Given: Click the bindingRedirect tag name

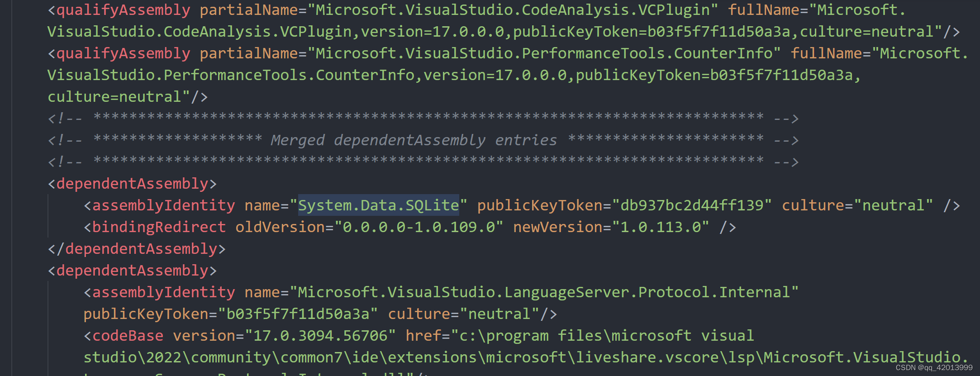Looking at the screenshot, I should [x=159, y=227].
